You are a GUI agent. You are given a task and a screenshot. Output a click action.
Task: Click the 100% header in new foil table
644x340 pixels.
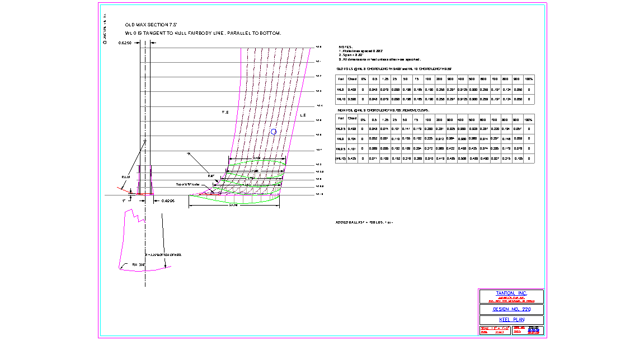pyautogui.click(x=529, y=120)
